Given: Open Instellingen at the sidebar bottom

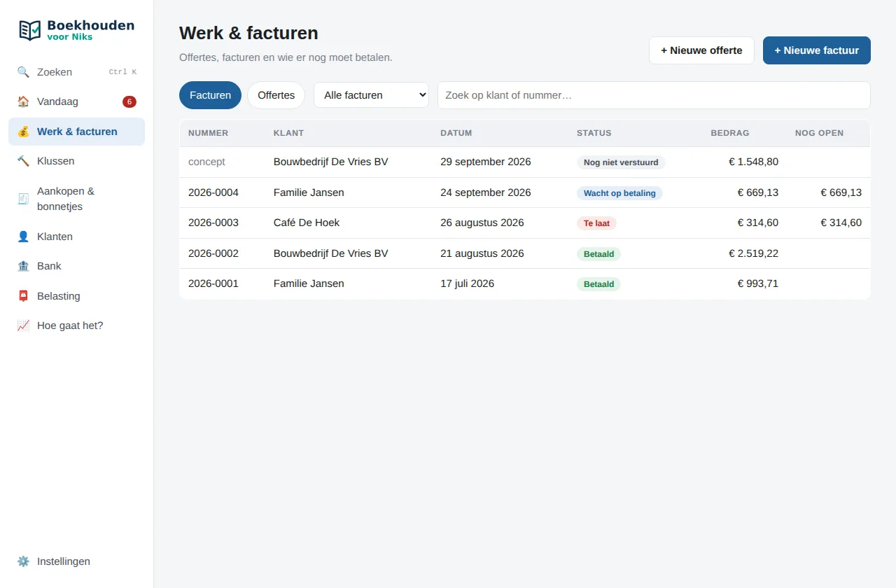Looking at the screenshot, I should pyautogui.click(x=76, y=561).
